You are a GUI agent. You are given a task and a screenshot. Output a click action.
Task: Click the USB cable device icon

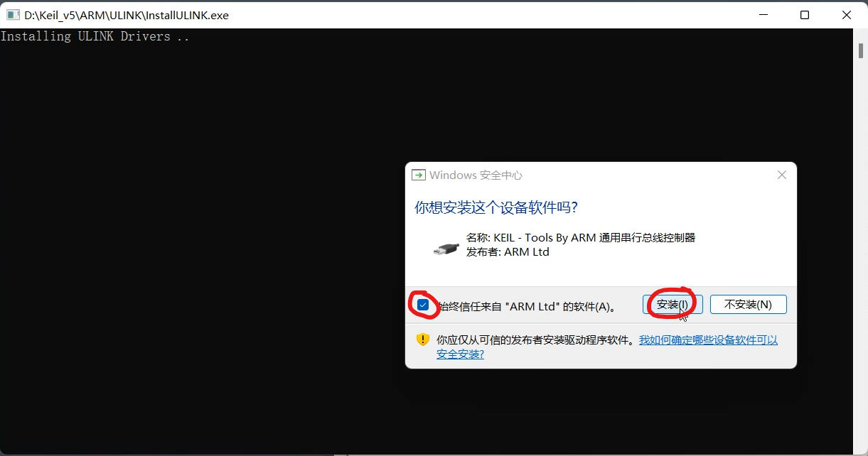(446, 247)
